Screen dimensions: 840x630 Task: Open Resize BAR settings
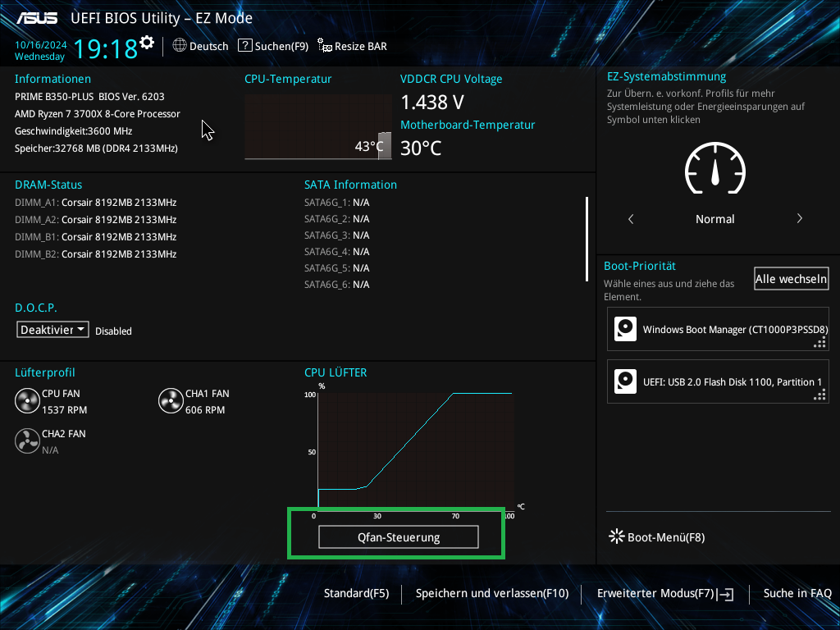click(352, 46)
